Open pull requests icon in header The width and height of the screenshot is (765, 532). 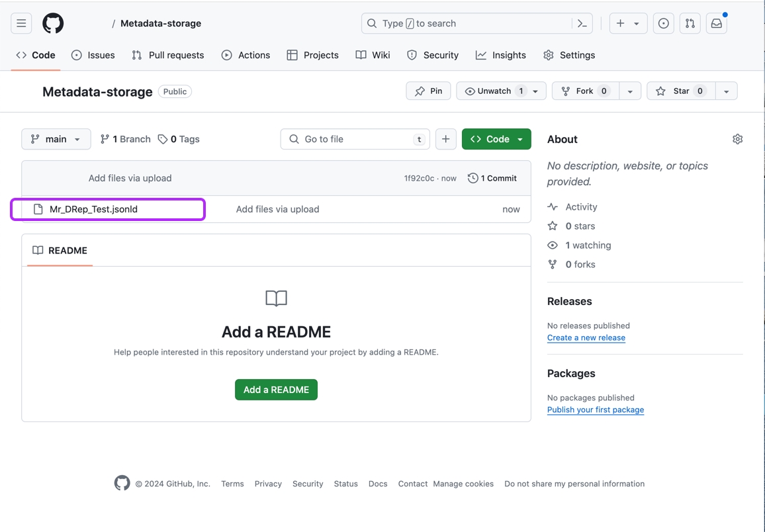[x=690, y=23]
